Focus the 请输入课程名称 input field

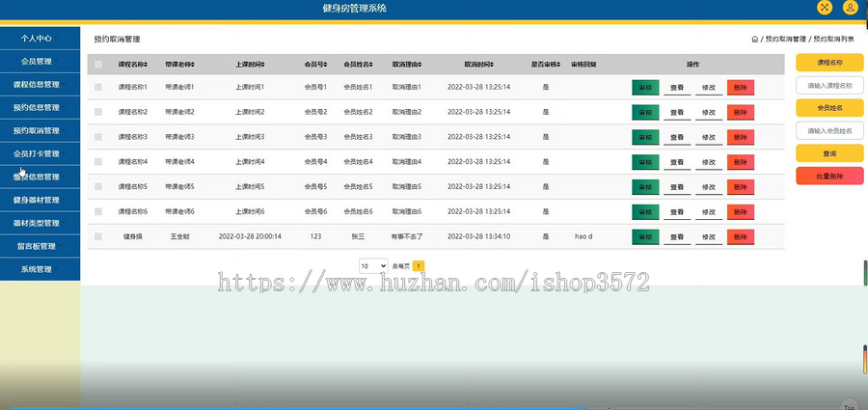tap(829, 85)
